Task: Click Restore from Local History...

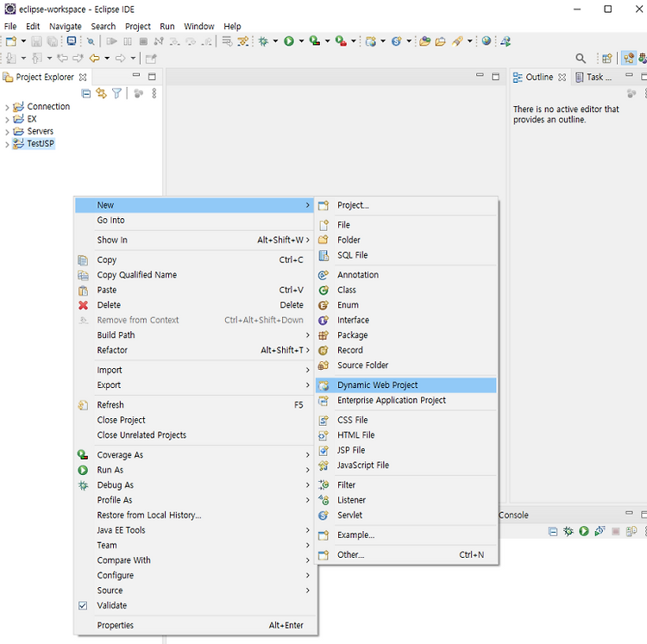Action: [194, 516]
